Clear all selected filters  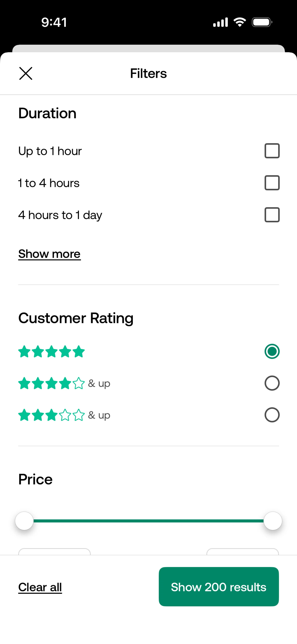pos(40,587)
